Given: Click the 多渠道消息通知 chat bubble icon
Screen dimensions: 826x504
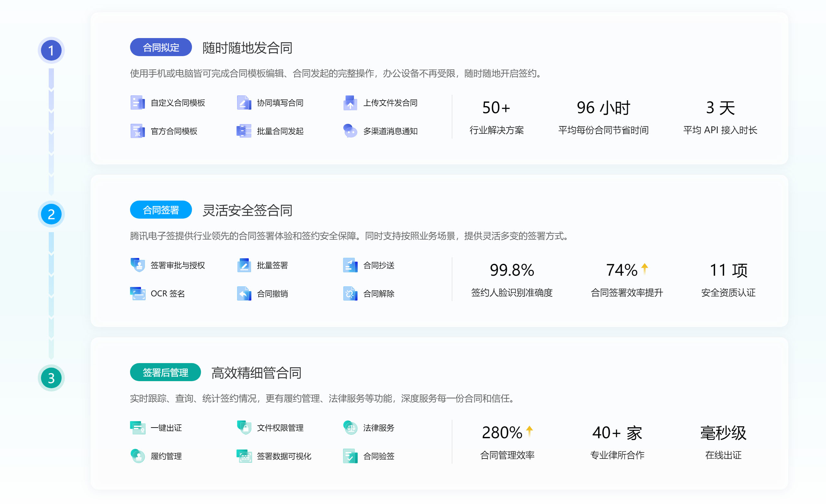Looking at the screenshot, I should click(x=350, y=131).
